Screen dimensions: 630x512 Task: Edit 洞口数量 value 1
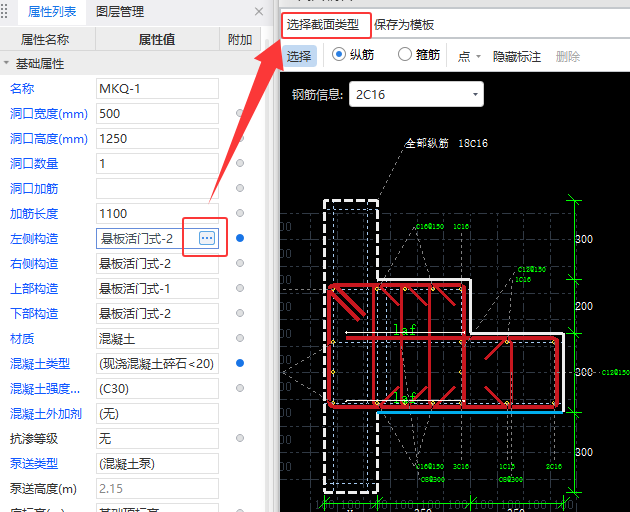(x=157, y=163)
